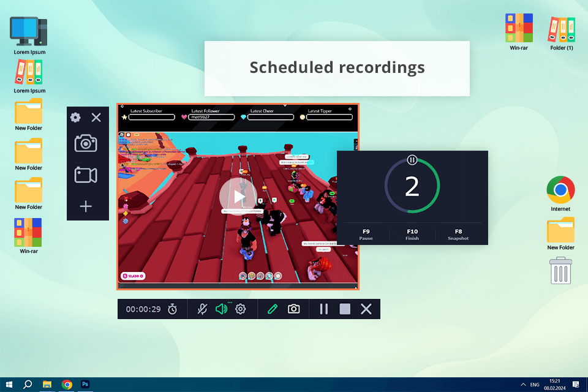Click the 00:00:29 recording timer
Screen dimensions: 588x392
(143, 309)
